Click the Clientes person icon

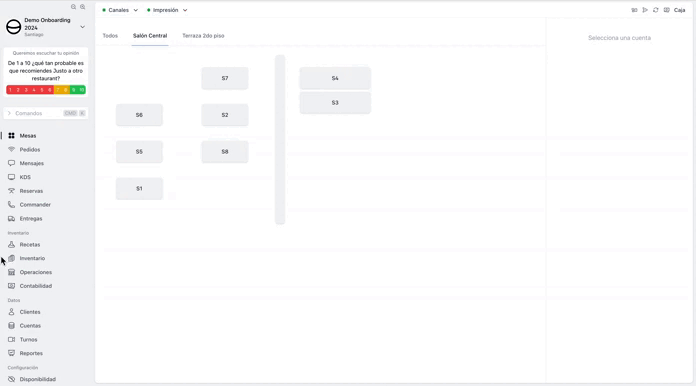coord(12,312)
